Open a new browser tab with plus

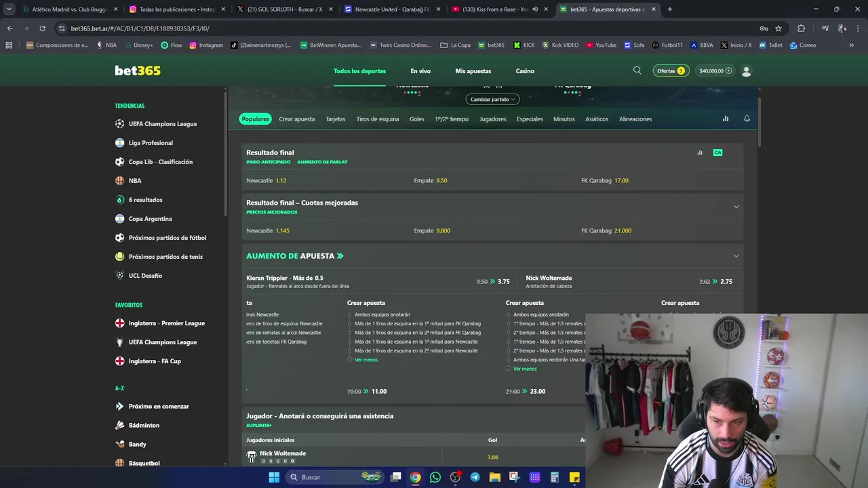pyautogui.click(x=670, y=9)
